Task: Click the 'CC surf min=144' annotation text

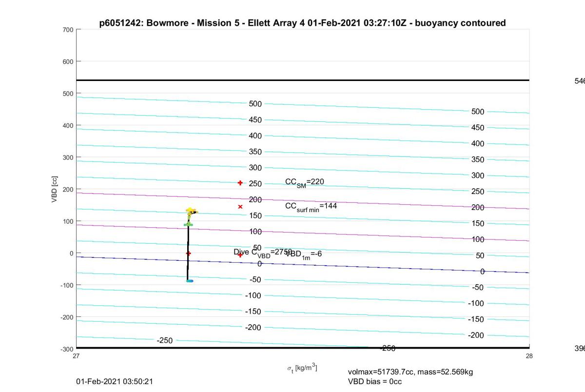Action: coord(311,207)
